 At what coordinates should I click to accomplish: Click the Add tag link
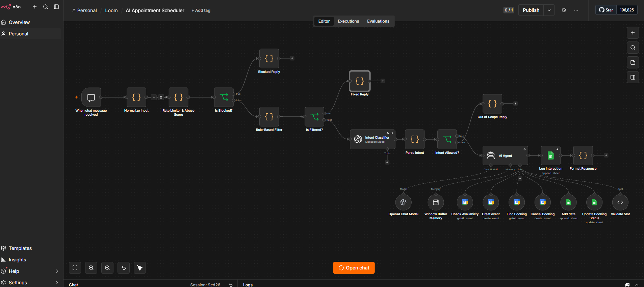201,10
